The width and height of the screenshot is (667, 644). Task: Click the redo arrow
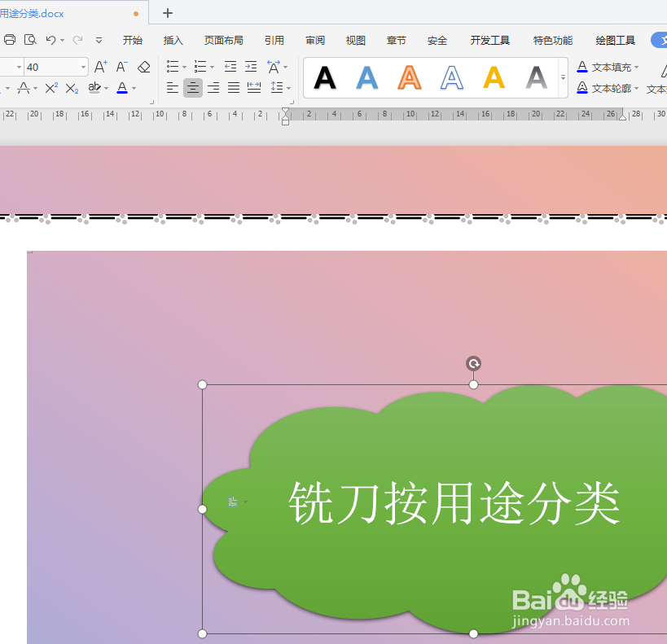tap(77, 40)
